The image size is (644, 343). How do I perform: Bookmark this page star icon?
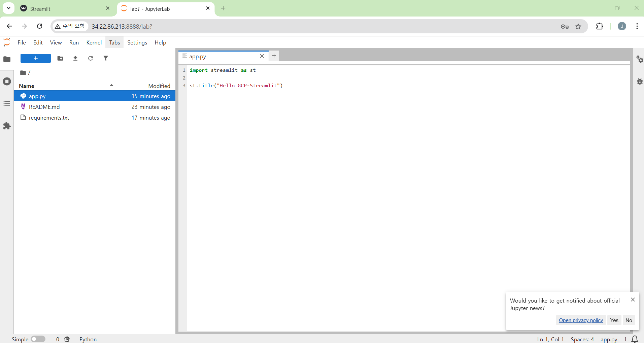pos(578,27)
